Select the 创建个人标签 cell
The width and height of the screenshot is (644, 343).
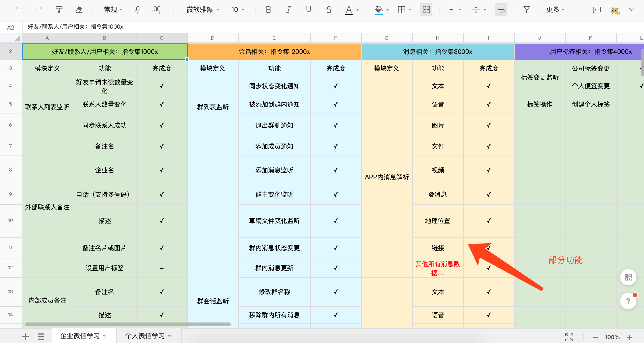(x=591, y=104)
